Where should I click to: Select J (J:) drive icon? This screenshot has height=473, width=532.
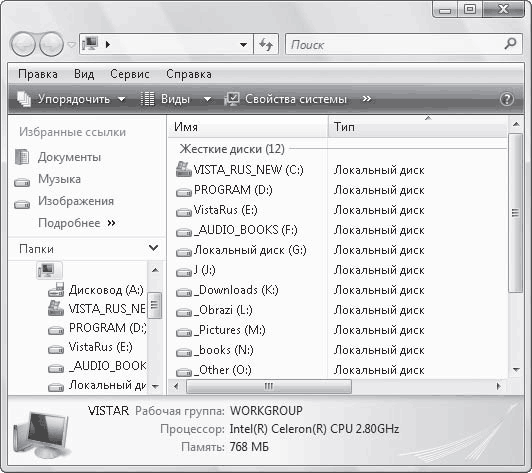coord(184,272)
